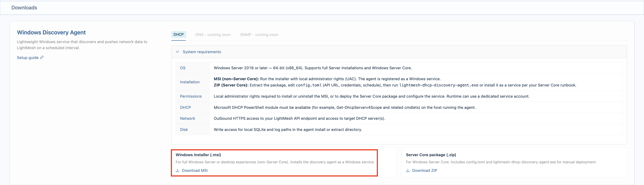This screenshot has width=644, height=185.
Task: Select the SNMP - coming soon tab
Action: (259, 35)
